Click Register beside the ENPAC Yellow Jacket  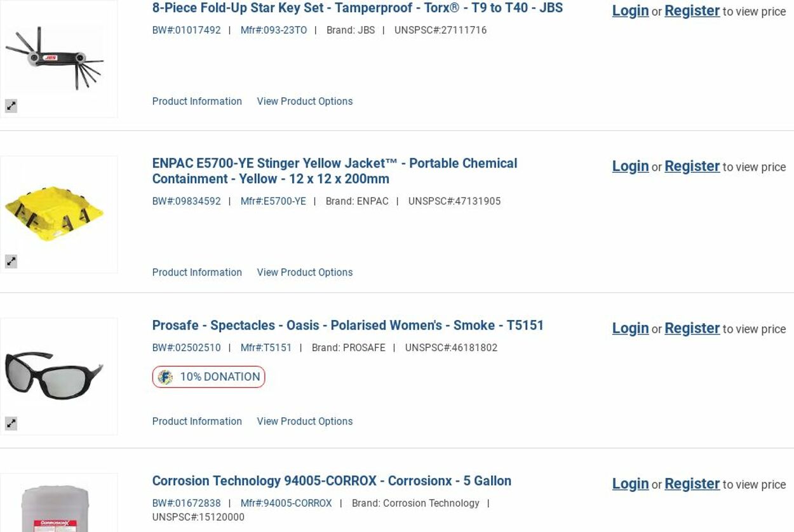pyautogui.click(x=692, y=166)
